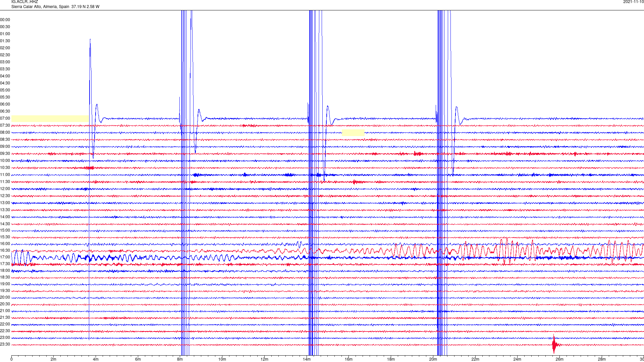Select the 12:00 time row label
Screen dimensions: 644x362
[x=5, y=189]
